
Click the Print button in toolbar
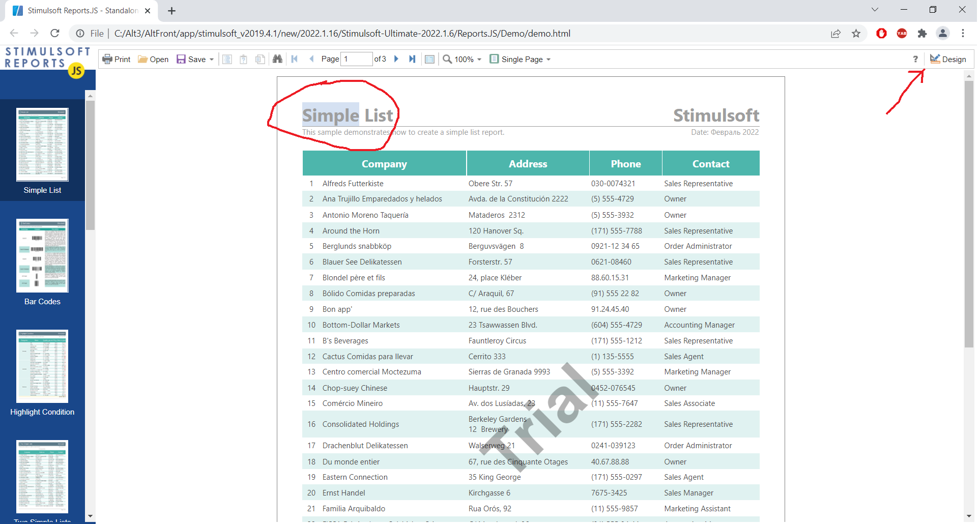coord(117,59)
